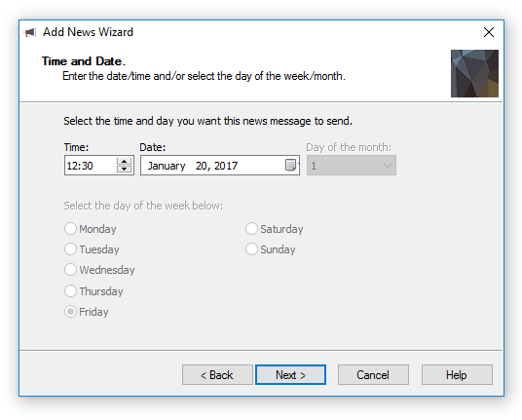The image size is (522, 420).
Task: Click the megaphone icon in title bar
Action: pos(30,32)
